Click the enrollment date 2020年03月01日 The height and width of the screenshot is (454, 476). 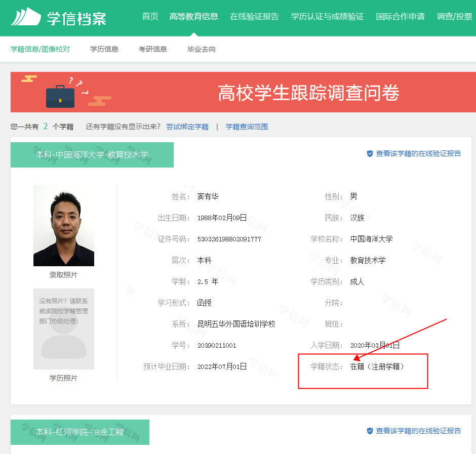click(x=375, y=345)
